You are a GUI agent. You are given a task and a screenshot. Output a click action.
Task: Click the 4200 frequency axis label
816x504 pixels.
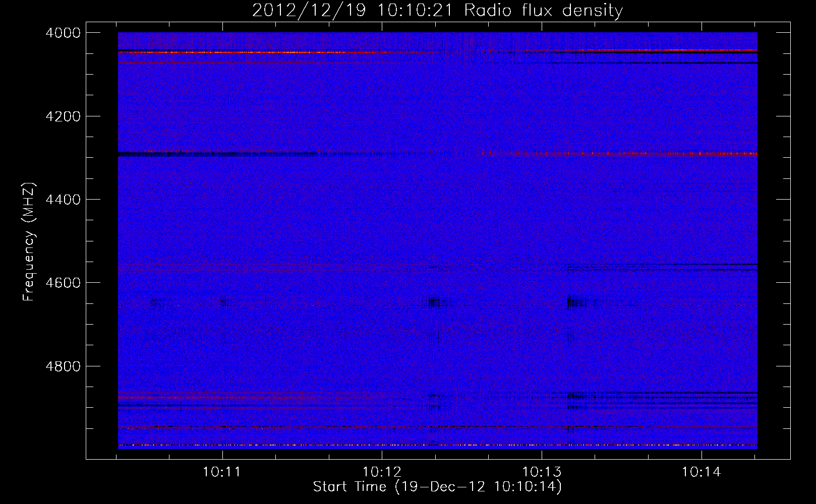pyautogui.click(x=63, y=116)
